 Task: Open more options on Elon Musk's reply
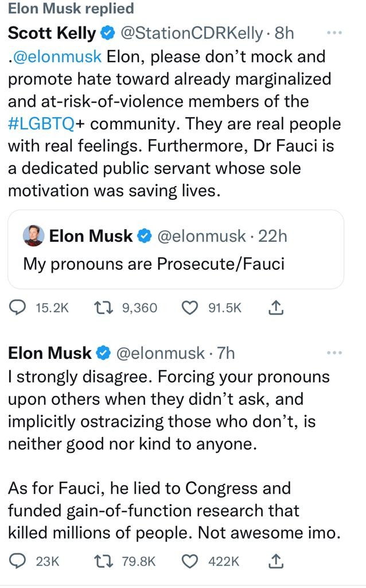(x=333, y=352)
